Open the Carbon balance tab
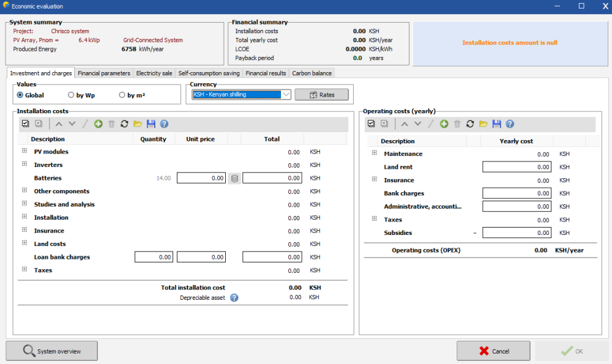This screenshot has height=364, width=612. (x=312, y=73)
